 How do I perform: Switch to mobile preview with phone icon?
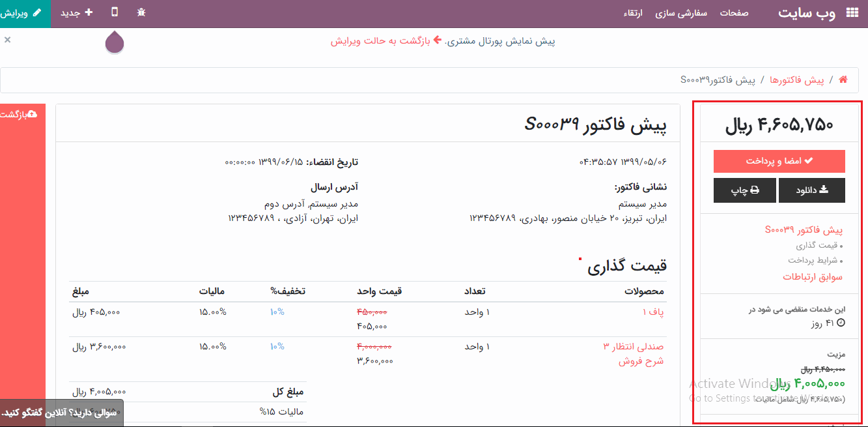coord(116,12)
